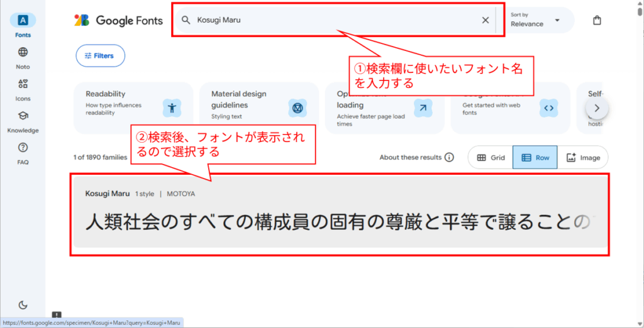Open the Filters panel
644x328 pixels.
click(x=100, y=55)
